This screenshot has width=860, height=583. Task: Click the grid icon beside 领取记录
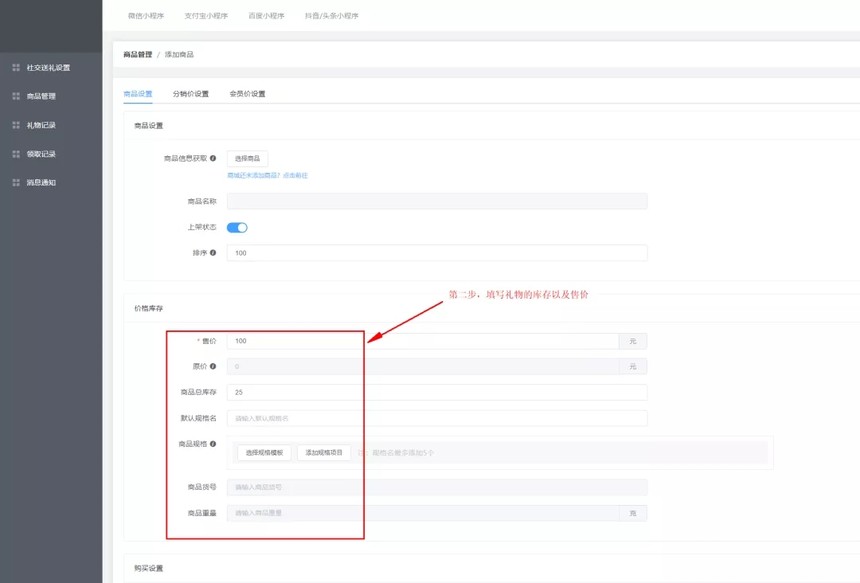(15, 154)
